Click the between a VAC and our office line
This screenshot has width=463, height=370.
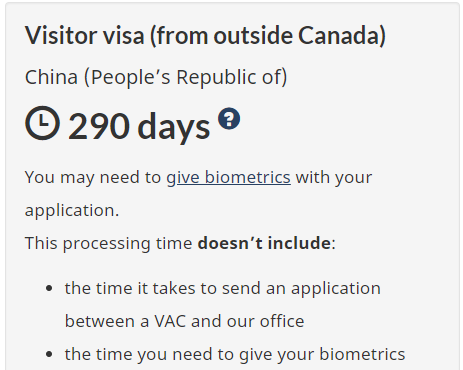click(184, 321)
